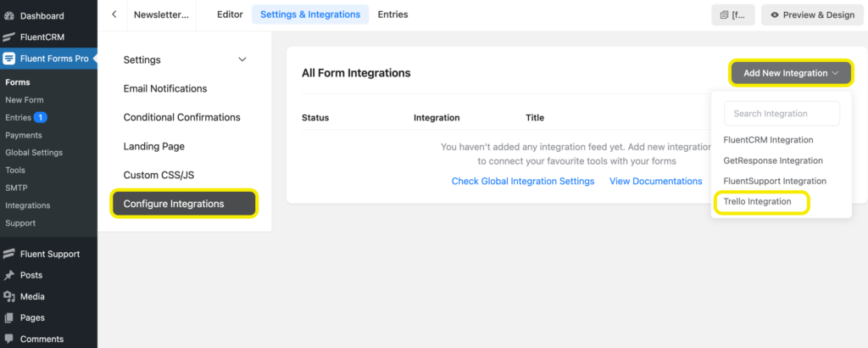This screenshot has width=868, height=348.
Task: Click the Pages icon in sidebar
Action: click(8, 317)
